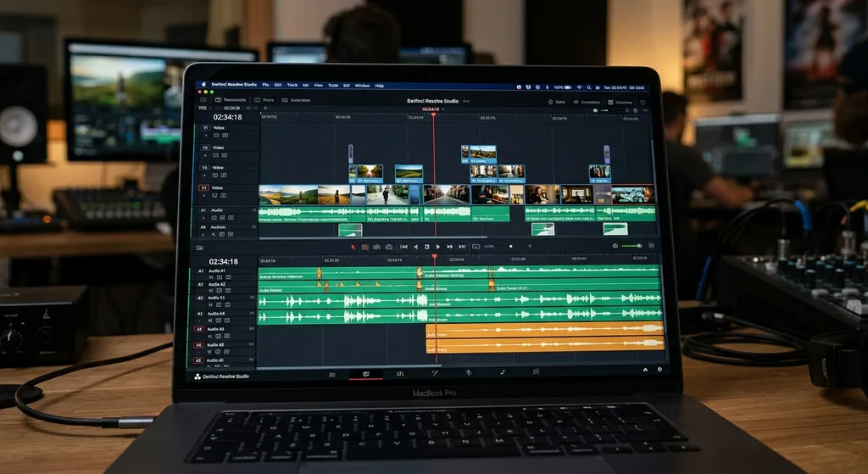Click the upper timeline horizontal scrollbar
The image size is (868, 474).
(374, 237)
